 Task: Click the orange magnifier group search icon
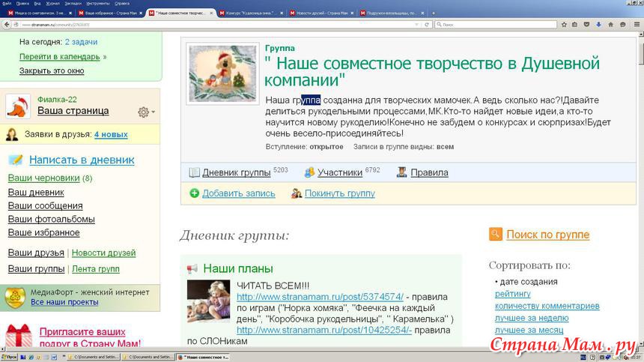pyautogui.click(x=496, y=235)
